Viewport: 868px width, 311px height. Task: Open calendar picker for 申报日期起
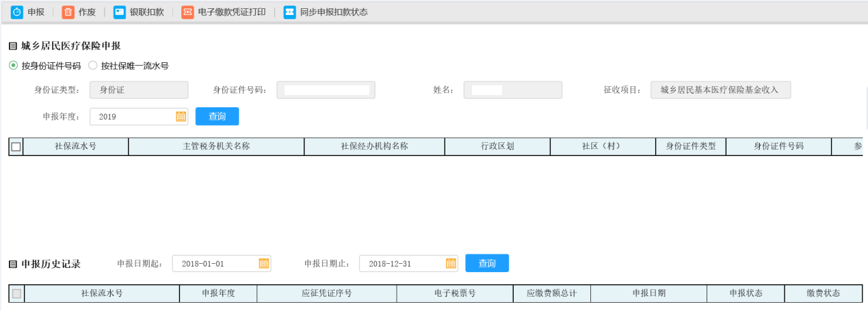point(264,263)
